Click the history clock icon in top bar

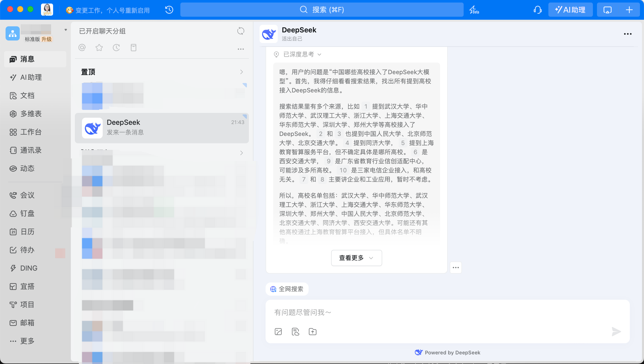click(x=169, y=10)
